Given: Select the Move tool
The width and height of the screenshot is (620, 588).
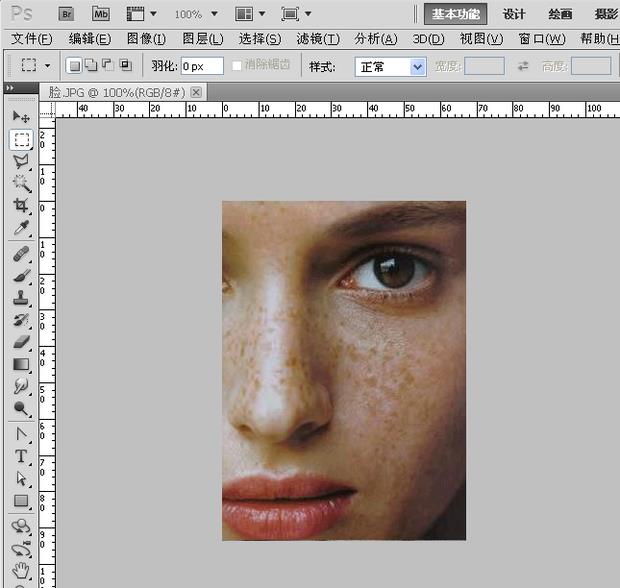Looking at the screenshot, I should (x=21, y=117).
